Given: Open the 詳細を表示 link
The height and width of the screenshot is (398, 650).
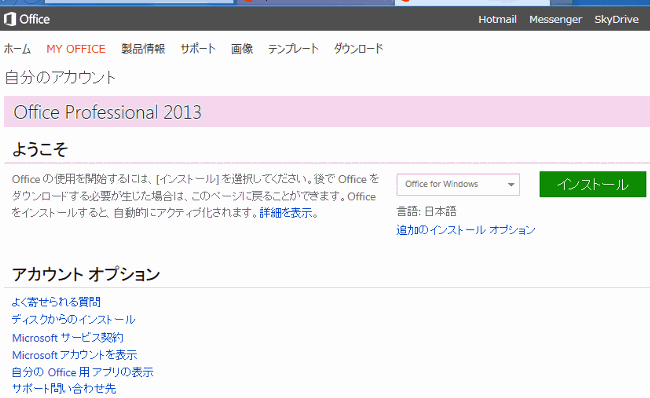Looking at the screenshot, I should coord(286,213).
